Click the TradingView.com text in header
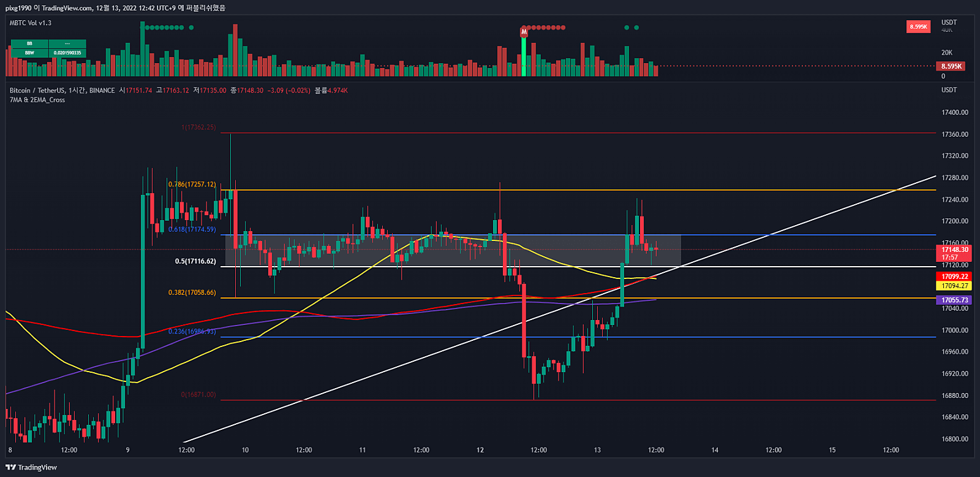The image size is (980, 477). [68, 8]
